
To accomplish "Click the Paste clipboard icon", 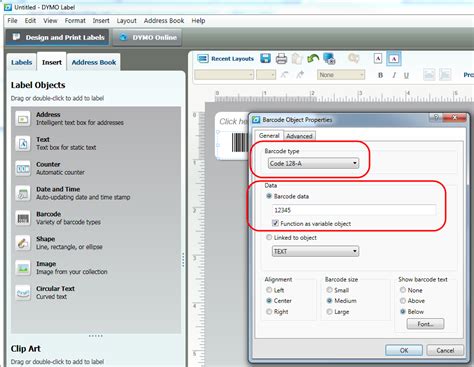I will (297, 59).
